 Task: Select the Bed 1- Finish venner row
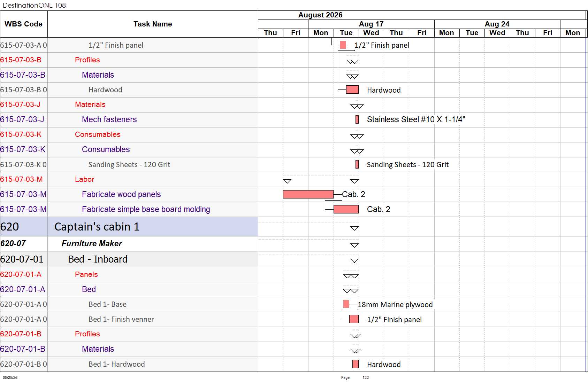click(x=129, y=319)
